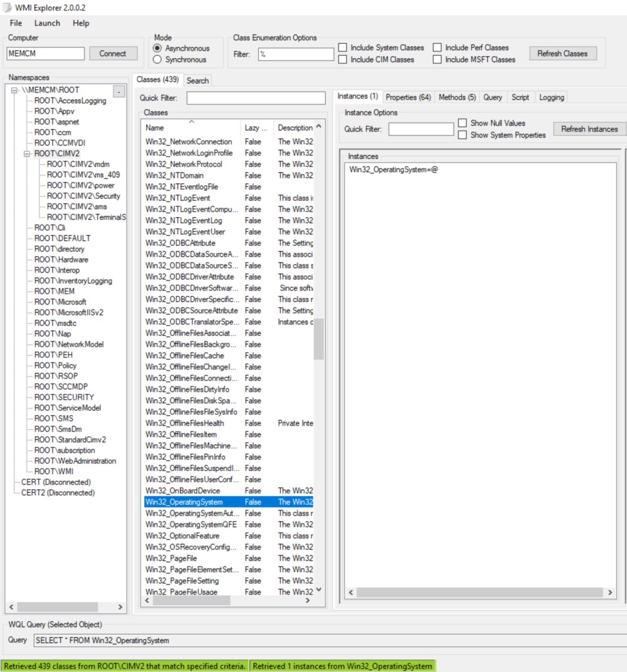Click the Name column sort arrow
The width and height of the screenshot is (627, 672).
click(x=192, y=122)
